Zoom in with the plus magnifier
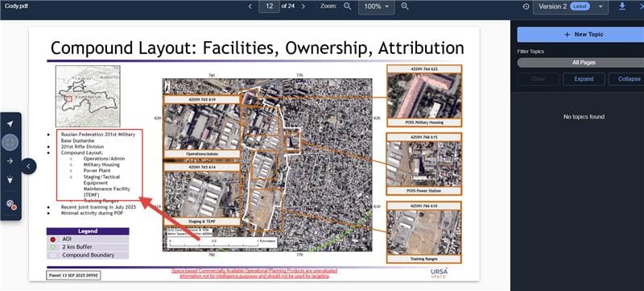Viewport: 644px width, 291px height. click(x=405, y=6)
